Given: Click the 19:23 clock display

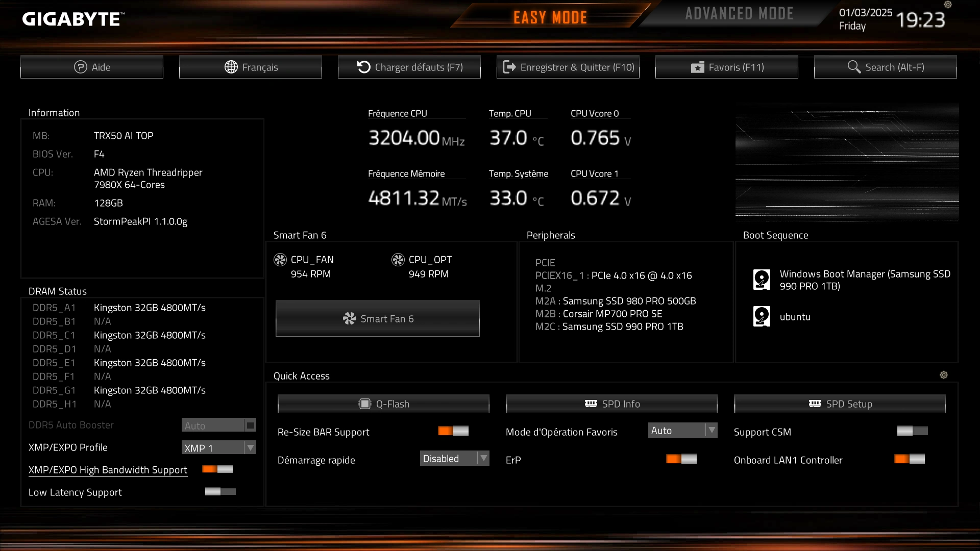Looking at the screenshot, I should tap(920, 20).
